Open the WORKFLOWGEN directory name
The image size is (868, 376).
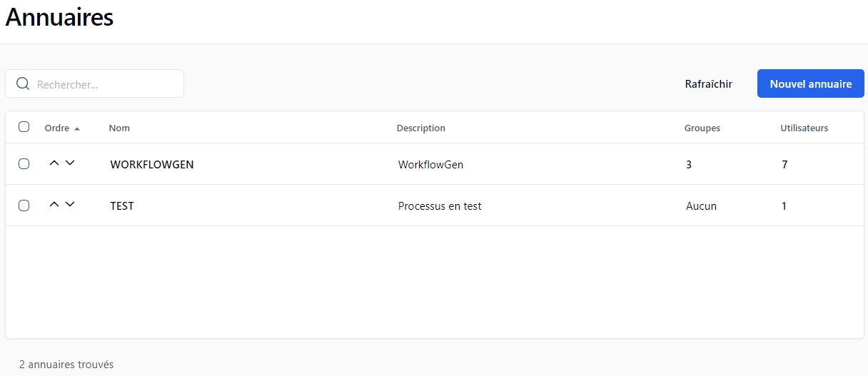[151, 165]
